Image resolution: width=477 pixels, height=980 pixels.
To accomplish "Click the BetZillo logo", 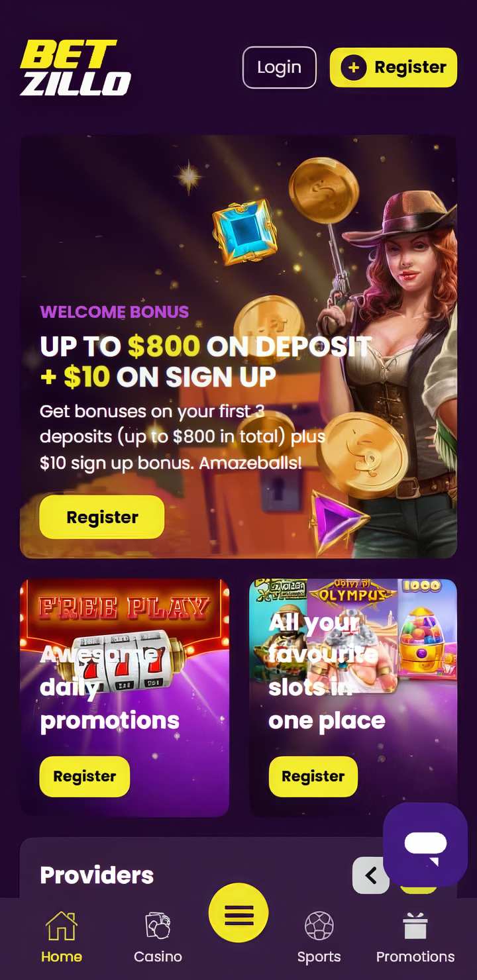I will (x=76, y=68).
